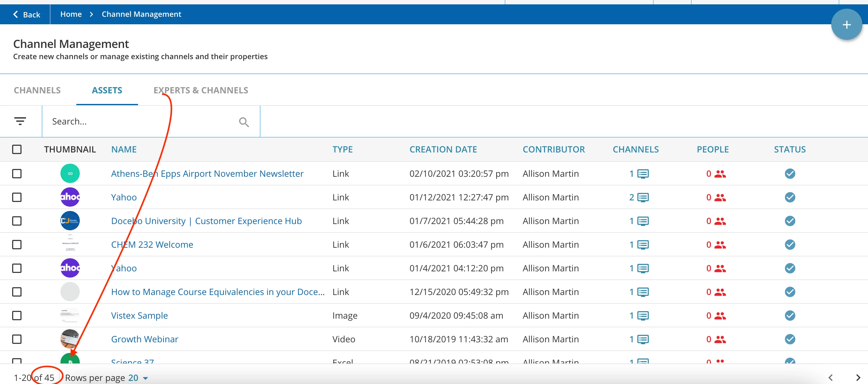Open the Experts & Channels tab
This screenshot has width=868, height=384.
201,90
